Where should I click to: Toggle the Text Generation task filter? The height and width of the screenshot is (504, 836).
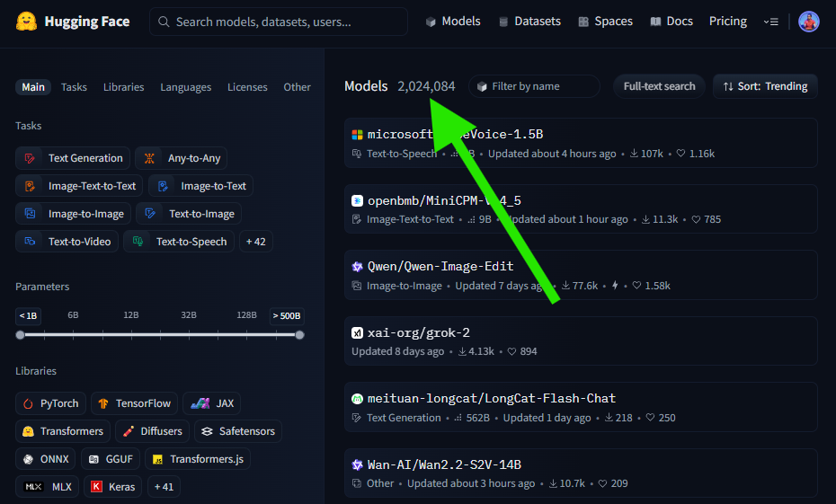pos(73,158)
